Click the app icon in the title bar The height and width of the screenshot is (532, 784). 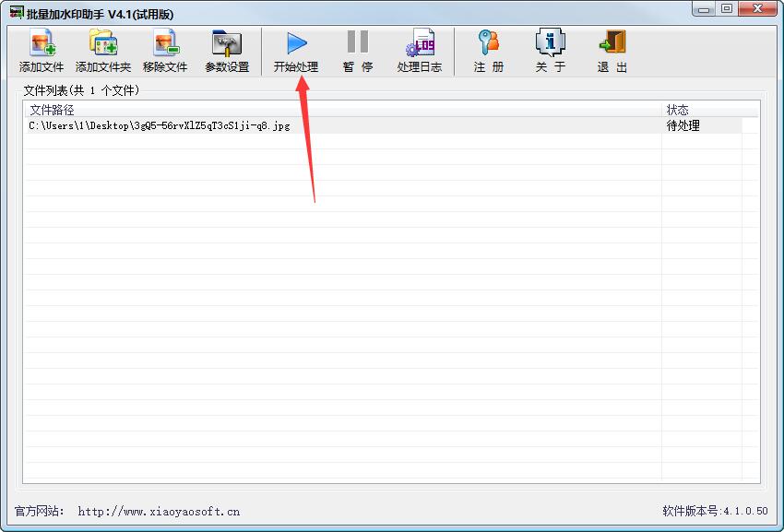pos(17,13)
